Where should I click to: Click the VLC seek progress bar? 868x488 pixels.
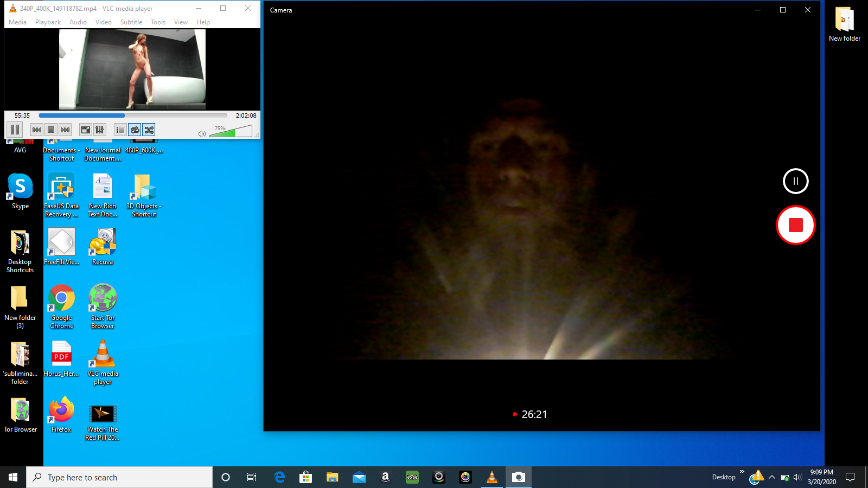point(133,115)
